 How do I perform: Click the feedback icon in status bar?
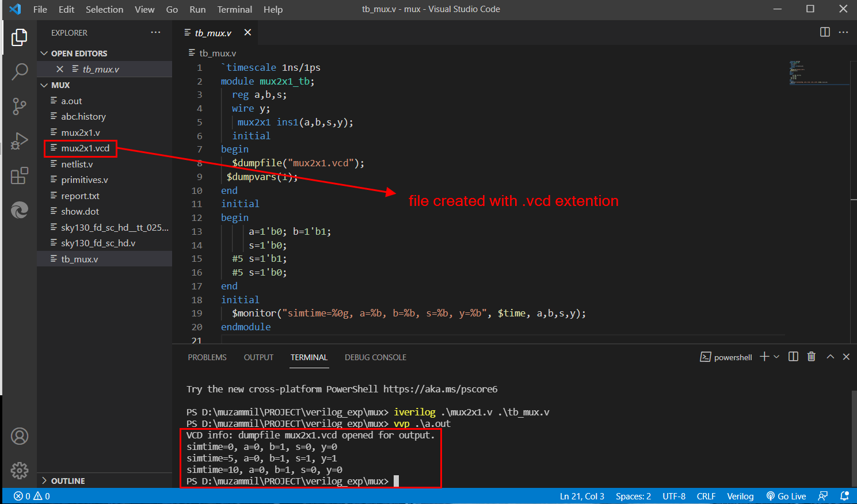[x=823, y=496]
